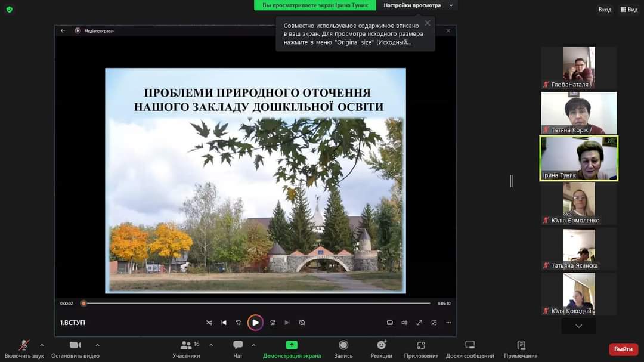Open Доски сообщений whiteboards

pyautogui.click(x=470, y=349)
